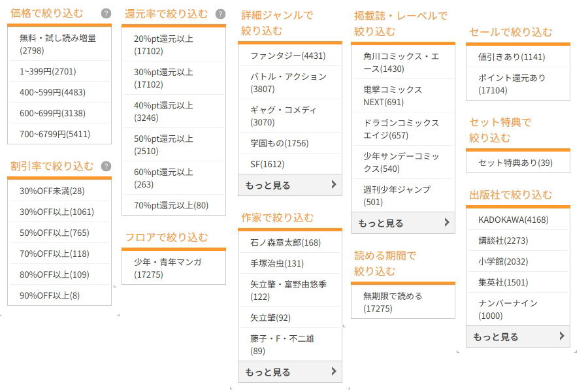Click help icon beside 還元率で絞り込む
Screen dimensions: 588x392
point(221,14)
